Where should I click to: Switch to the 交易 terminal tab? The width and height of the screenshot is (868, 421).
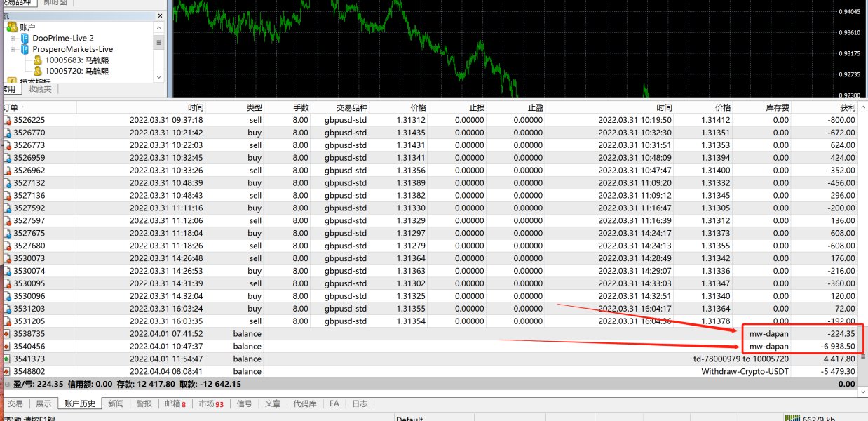(x=15, y=403)
